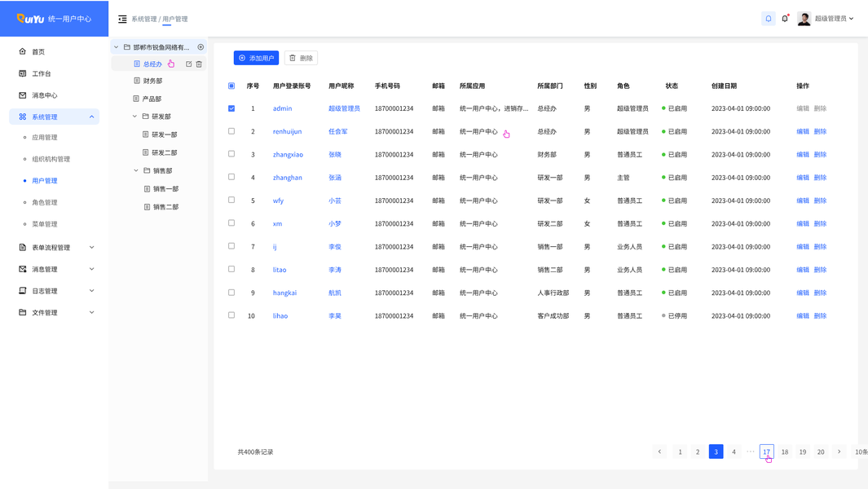Image resolution: width=868 pixels, height=489 pixels.
Task: Click the envelope icon beside 消息中心
Action: coord(23,95)
